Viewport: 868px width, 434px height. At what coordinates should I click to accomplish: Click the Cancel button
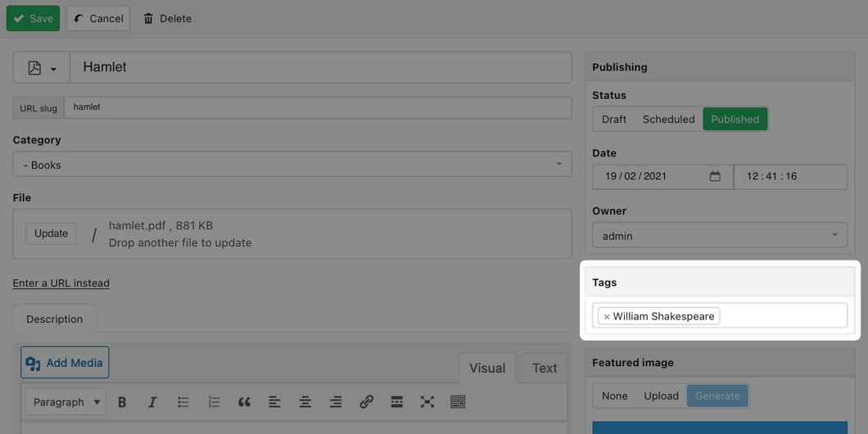(x=98, y=18)
